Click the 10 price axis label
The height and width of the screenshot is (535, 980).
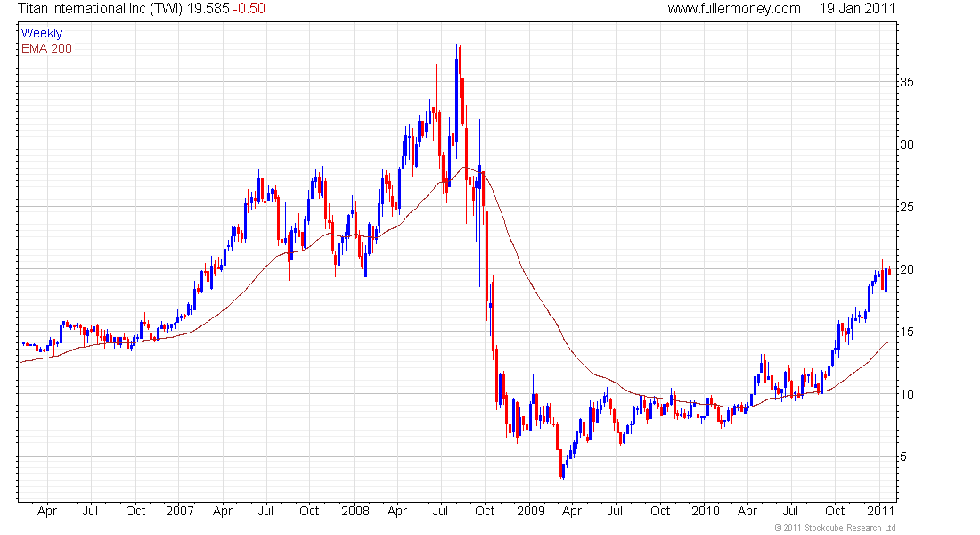click(x=907, y=394)
